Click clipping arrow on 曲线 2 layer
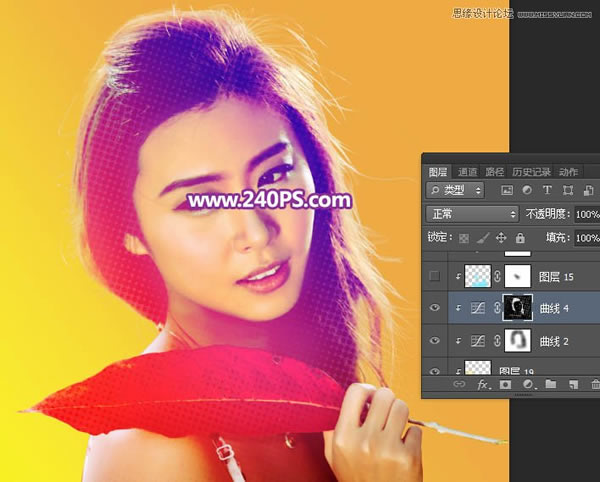 pyautogui.click(x=458, y=341)
